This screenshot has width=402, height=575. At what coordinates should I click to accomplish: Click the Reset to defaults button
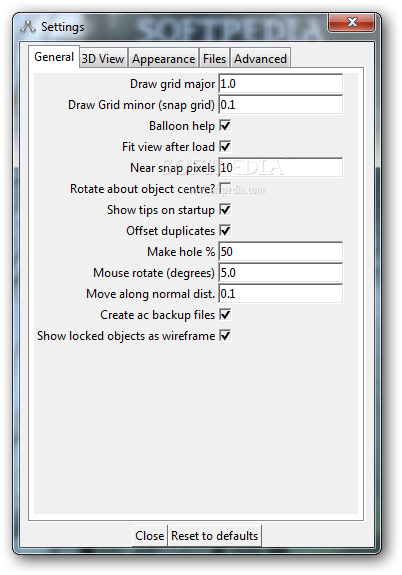point(215,536)
